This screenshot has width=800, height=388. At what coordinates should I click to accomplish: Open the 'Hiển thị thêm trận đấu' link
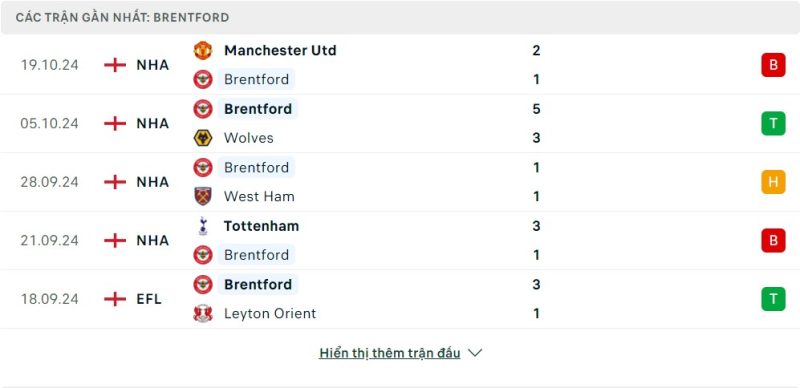(x=390, y=353)
